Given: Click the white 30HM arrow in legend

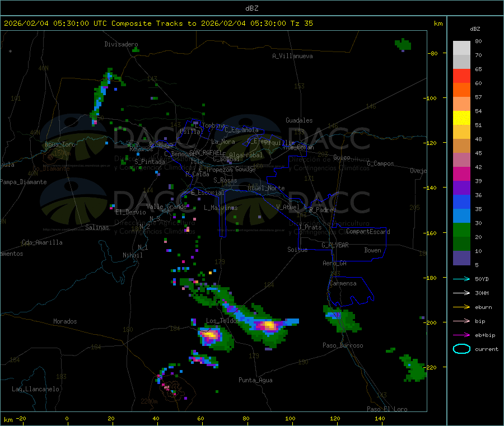Looking at the screenshot, I should 461,293.
